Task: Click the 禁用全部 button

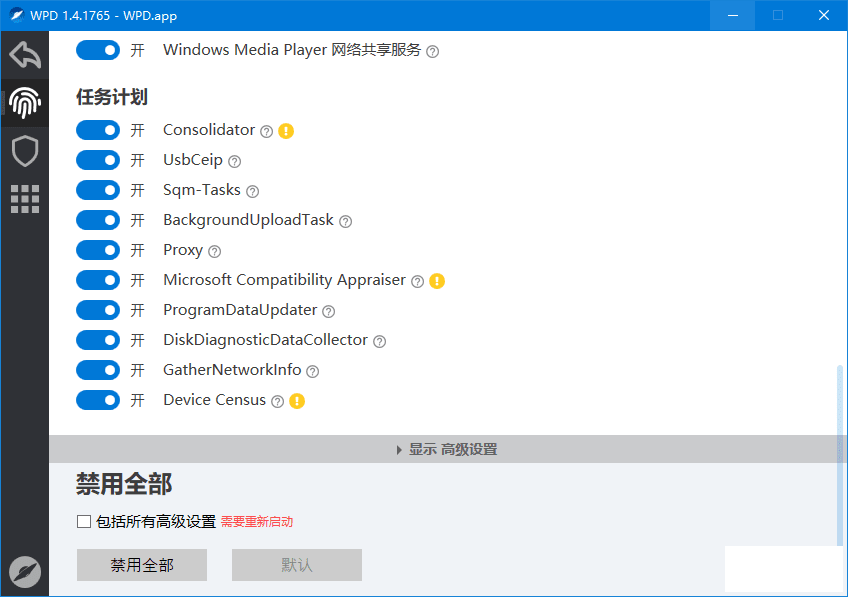Action: [x=142, y=565]
